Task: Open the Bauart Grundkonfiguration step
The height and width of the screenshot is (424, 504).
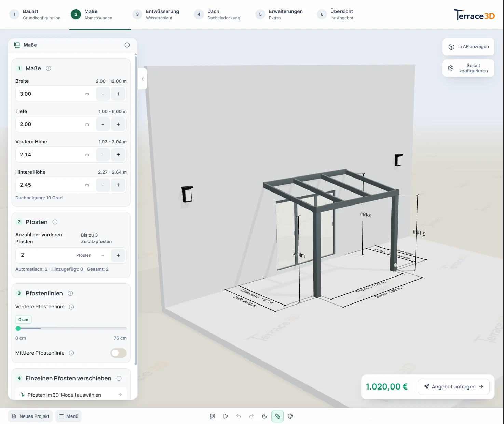Action: pyautogui.click(x=35, y=14)
